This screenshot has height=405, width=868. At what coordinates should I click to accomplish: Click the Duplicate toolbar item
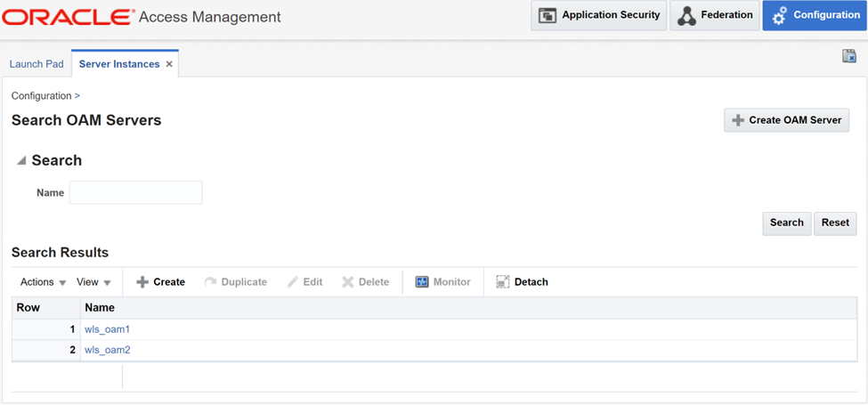tap(236, 282)
